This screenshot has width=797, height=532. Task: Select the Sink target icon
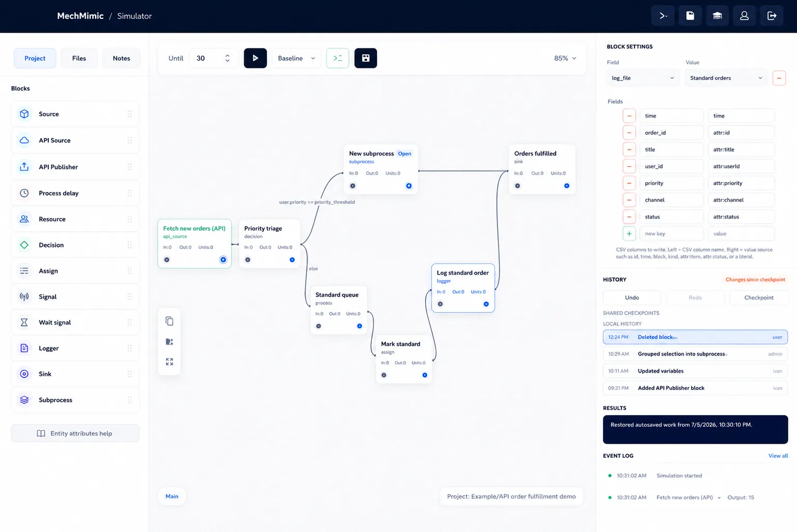[24, 374]
